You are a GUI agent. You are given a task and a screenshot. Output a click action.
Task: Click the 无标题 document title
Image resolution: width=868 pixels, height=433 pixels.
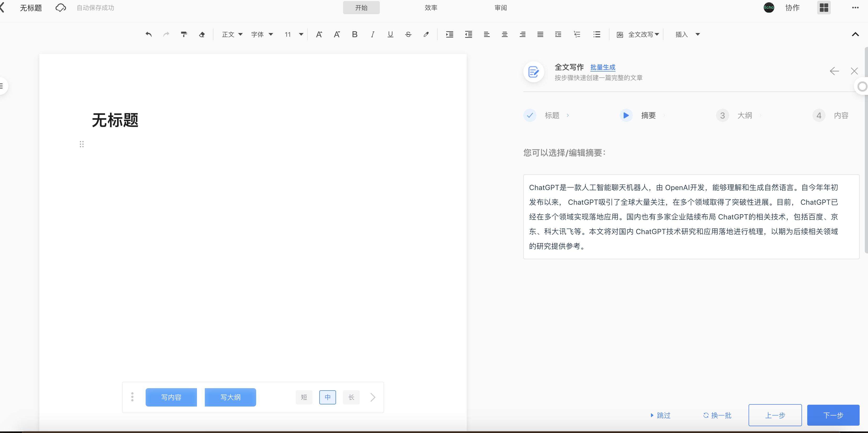(x=31, y=8)
